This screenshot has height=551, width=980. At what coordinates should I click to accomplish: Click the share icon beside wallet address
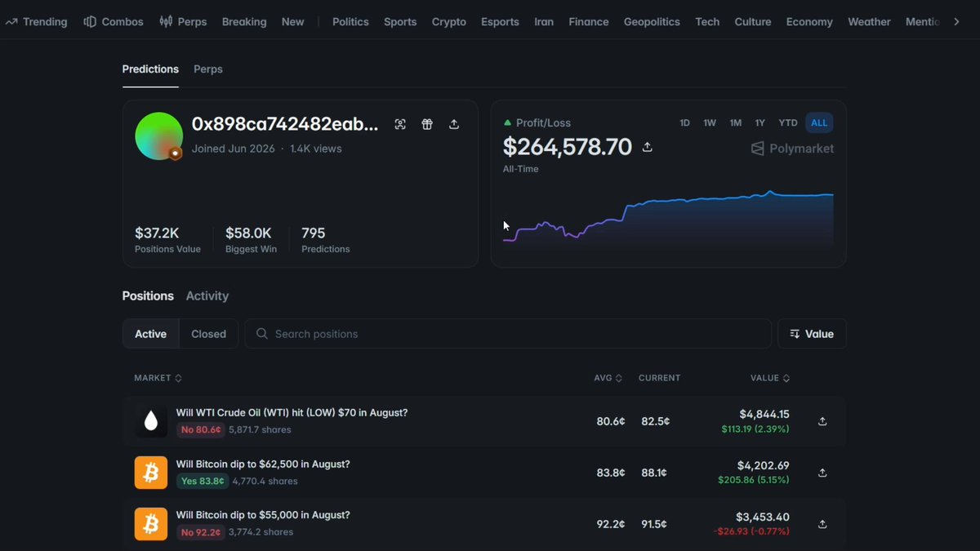454,124
